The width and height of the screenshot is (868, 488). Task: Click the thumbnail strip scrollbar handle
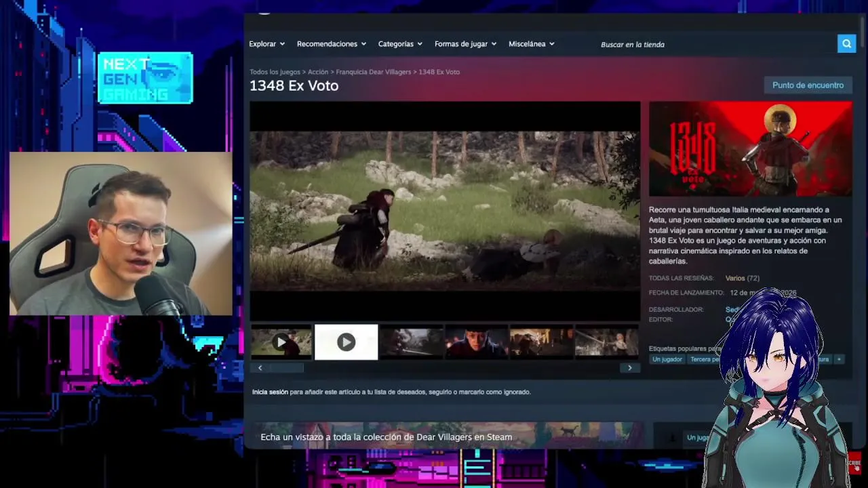pyautogui.click(x=286, y=368)
